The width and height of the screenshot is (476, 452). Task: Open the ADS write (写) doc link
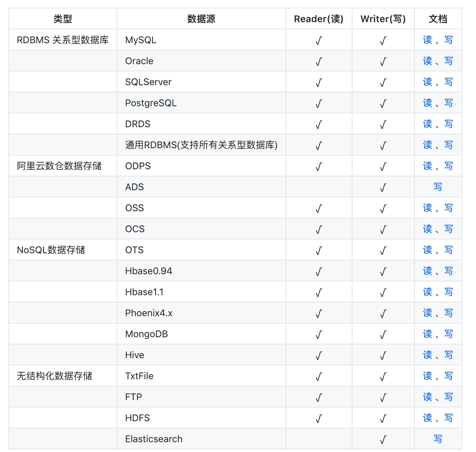click(x=438, y=187)
